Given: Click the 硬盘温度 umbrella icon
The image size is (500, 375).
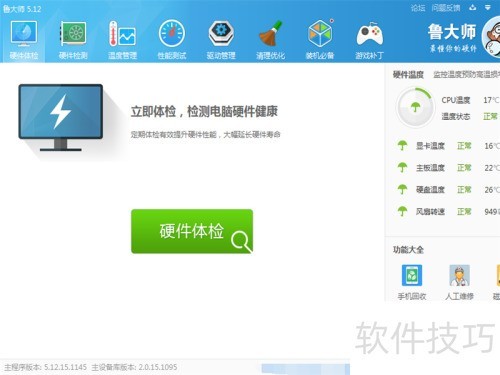Looking at the screenshot, I should pyautogui.click(x=402, y=190).
